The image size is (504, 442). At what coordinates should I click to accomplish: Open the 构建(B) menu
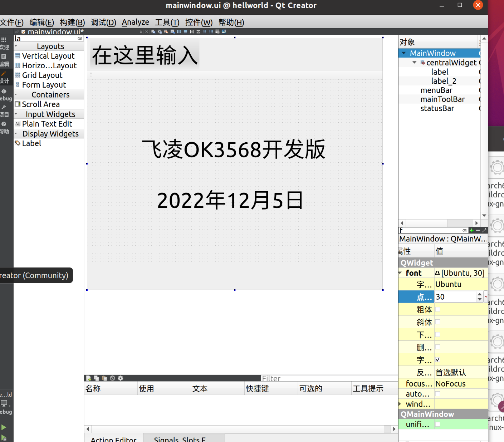point(72,23)
